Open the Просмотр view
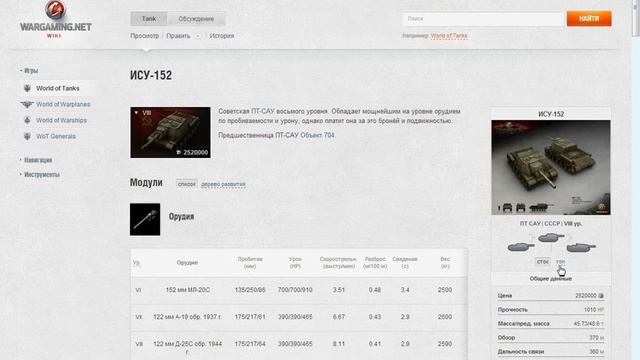Viewport: 640px width, 360px height. click(144, 36)
